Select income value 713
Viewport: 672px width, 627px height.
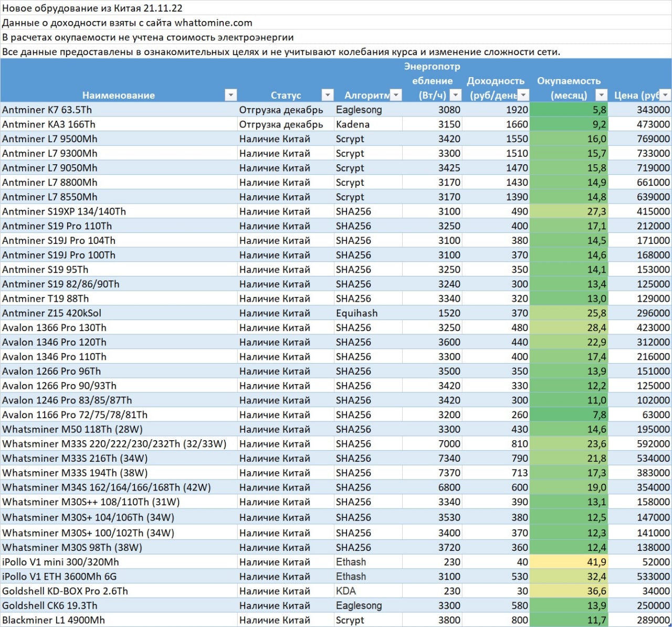click(496, 473)
